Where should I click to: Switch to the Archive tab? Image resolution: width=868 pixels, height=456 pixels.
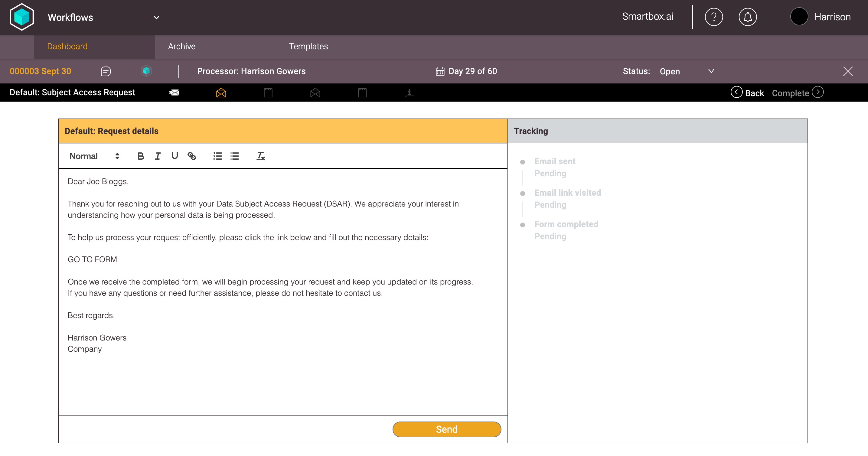[182, 47]
